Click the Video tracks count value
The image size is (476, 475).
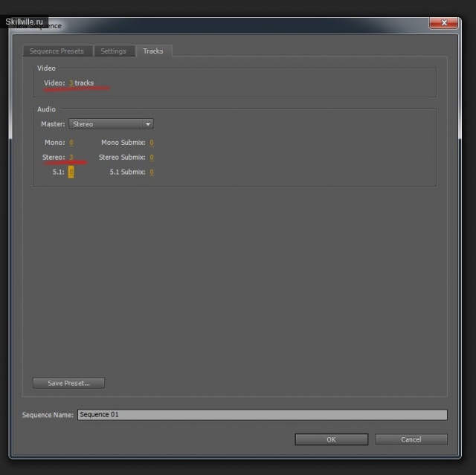71,83
